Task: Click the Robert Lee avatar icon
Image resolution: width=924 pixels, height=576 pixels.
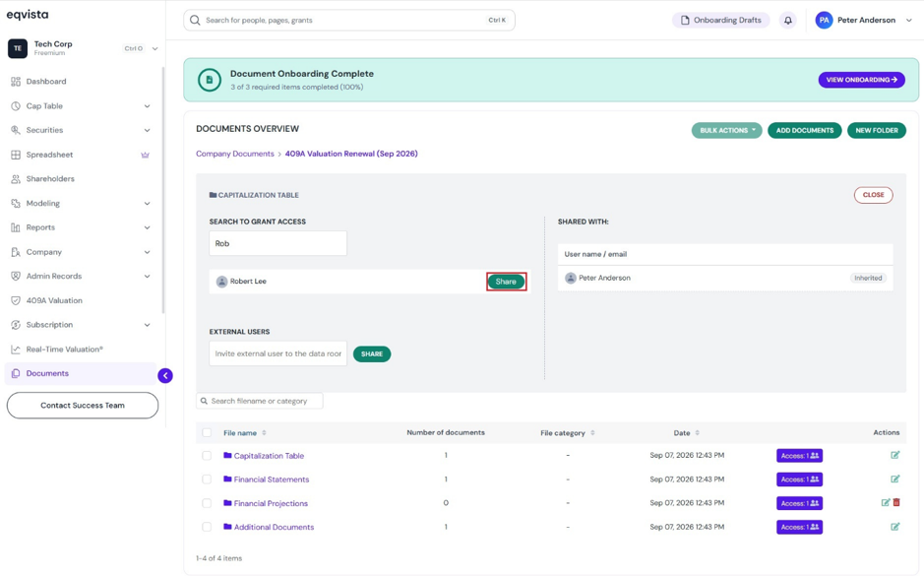Action: [x=221, y=282]
